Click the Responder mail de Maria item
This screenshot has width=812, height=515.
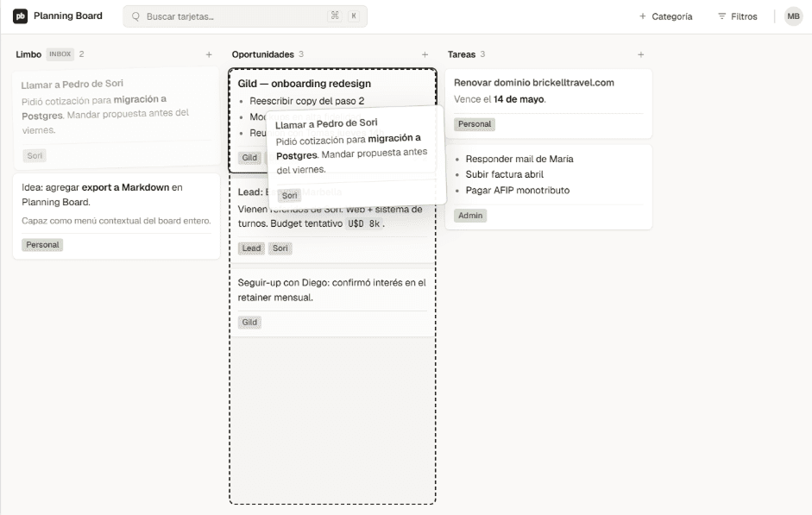pos(519,159)
